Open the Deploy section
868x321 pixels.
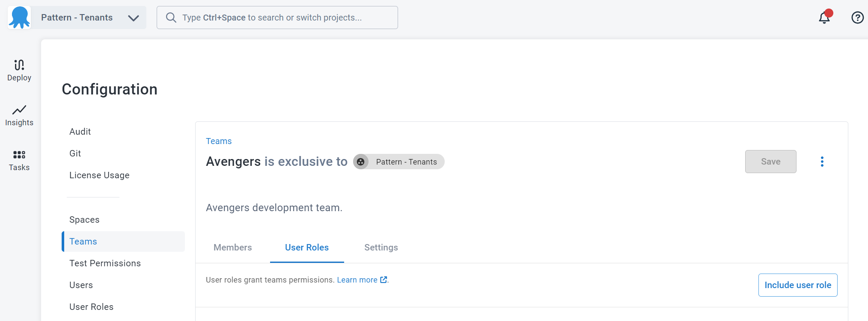click(19, 71)
